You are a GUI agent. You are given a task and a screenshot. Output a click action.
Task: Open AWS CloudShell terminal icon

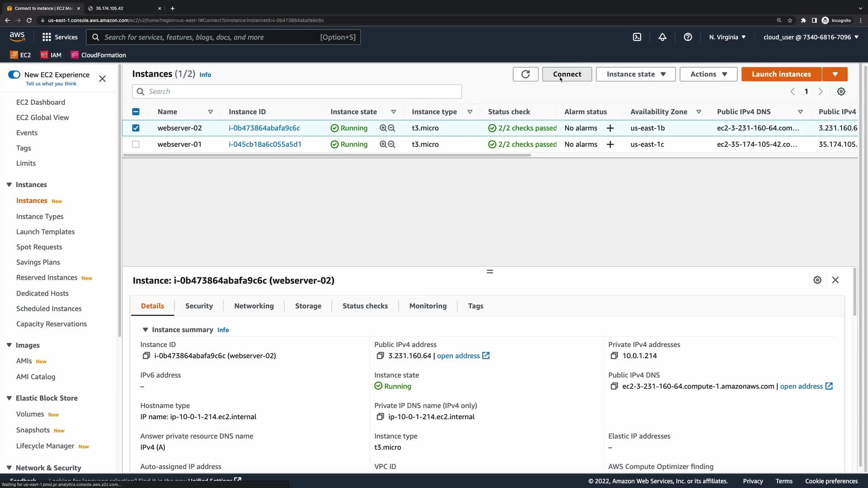(637, 37)
